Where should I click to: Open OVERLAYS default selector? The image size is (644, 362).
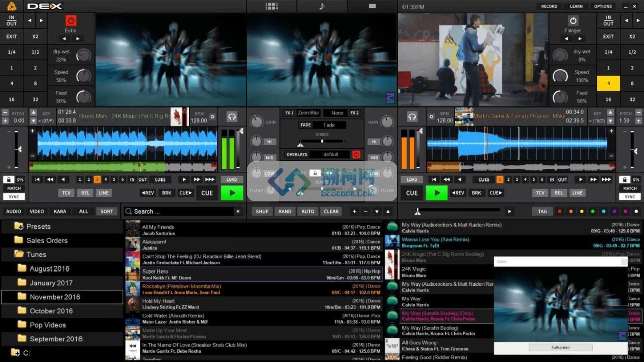331,154
